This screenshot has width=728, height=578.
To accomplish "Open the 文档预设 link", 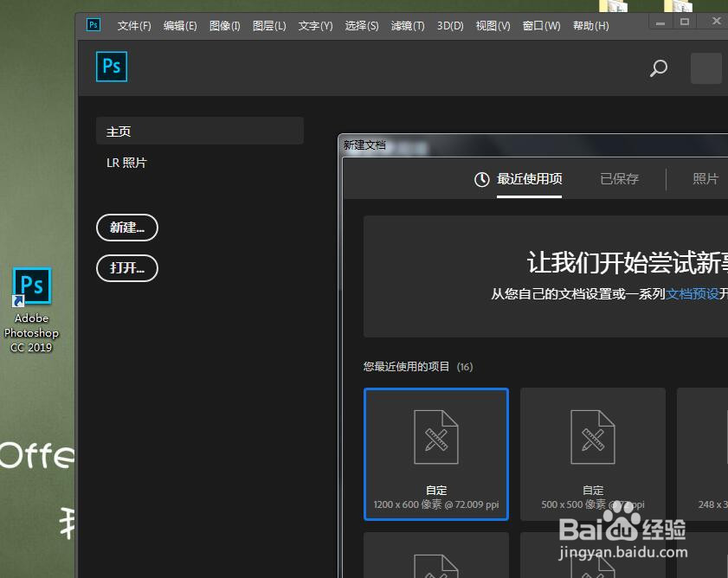I will 695,293.
